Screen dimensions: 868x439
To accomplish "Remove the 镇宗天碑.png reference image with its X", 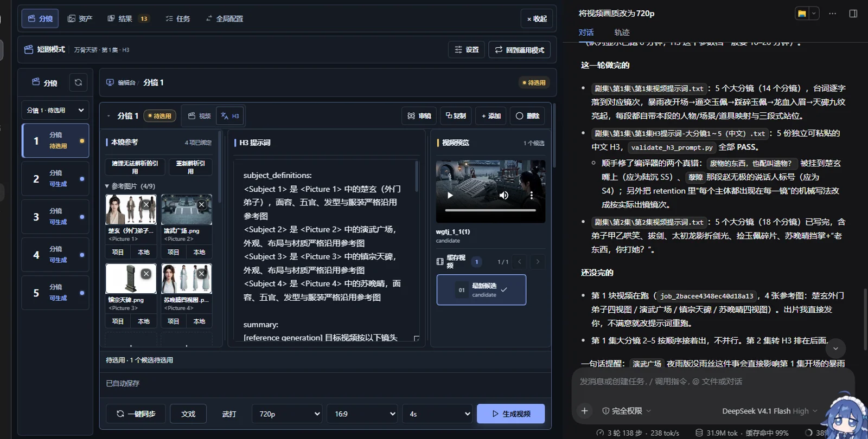I will pyautogui.click(x=146, y=274).
